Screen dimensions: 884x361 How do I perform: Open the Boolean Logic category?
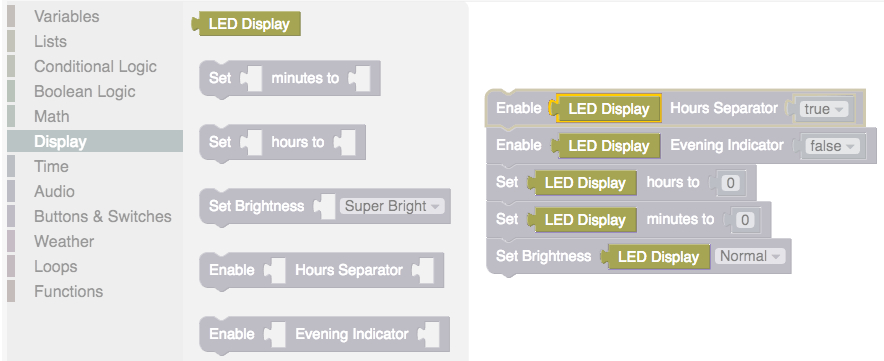point(85,91)
